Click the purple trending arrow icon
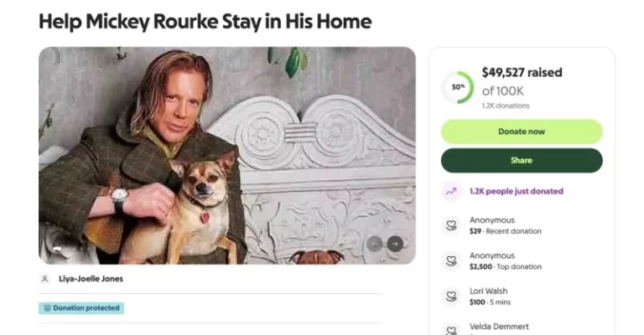Viewport: 644px width, 335px height. (x=451, y=191)
